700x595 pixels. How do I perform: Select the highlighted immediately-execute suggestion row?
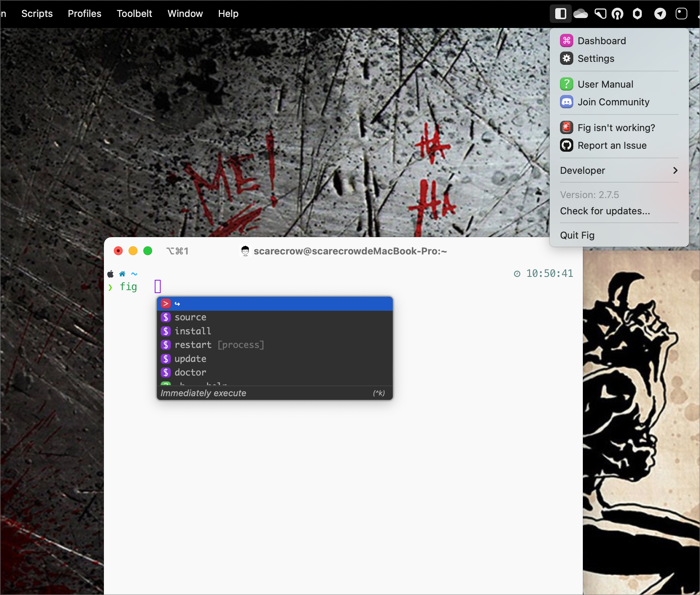click(275, 303)
